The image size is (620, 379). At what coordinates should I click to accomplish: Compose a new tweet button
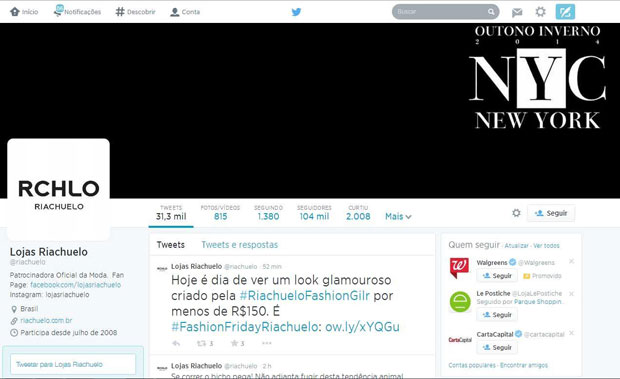pyautogui.click(x=565, y=12)
